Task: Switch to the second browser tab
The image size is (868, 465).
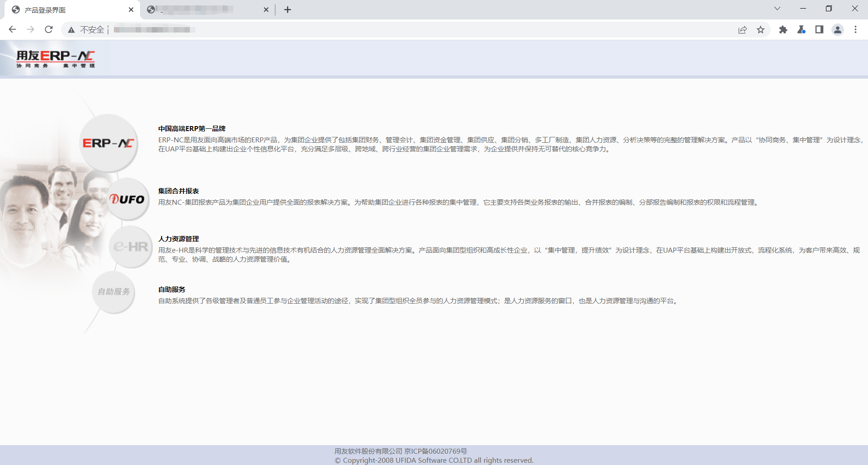Action: (x=208, y=9)
